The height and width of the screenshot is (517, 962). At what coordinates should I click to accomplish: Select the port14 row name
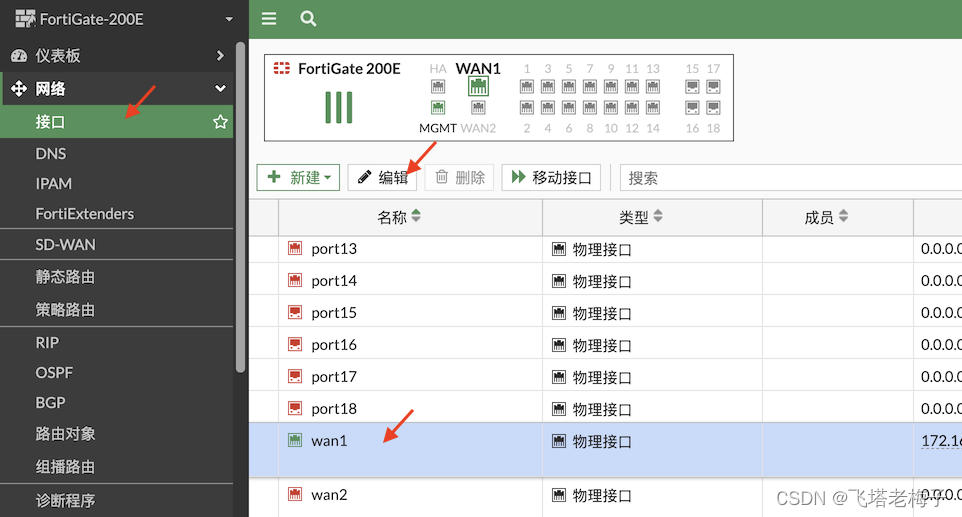coord(334,280)
